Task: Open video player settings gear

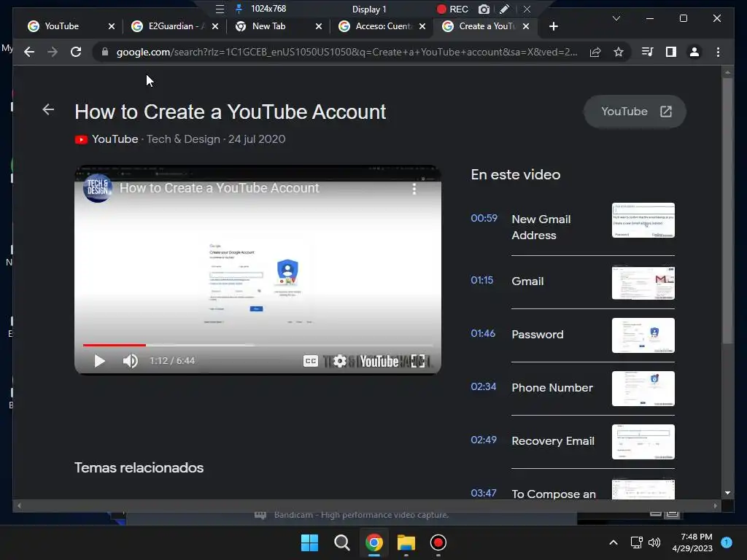Action: coord(340,361)
